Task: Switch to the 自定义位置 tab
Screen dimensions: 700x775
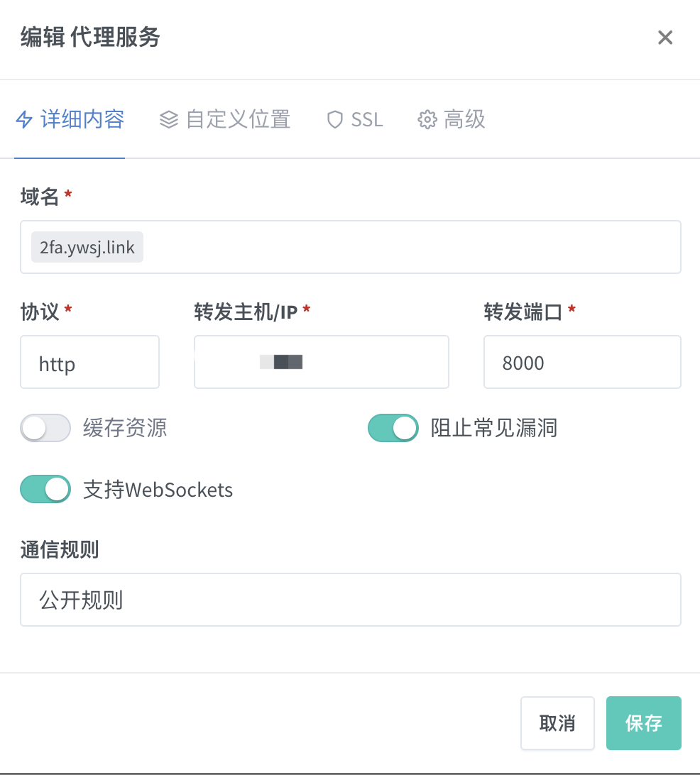Action: 225,120
